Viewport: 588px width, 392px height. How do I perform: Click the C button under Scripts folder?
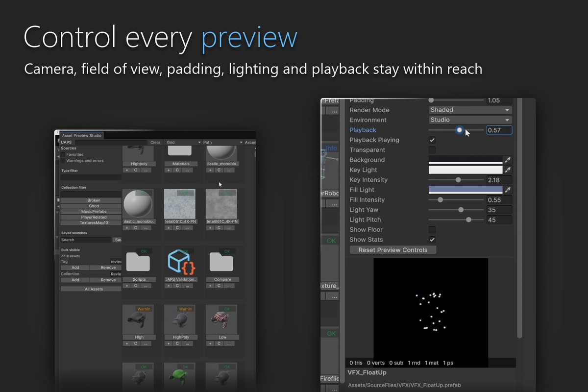[136, 286]
